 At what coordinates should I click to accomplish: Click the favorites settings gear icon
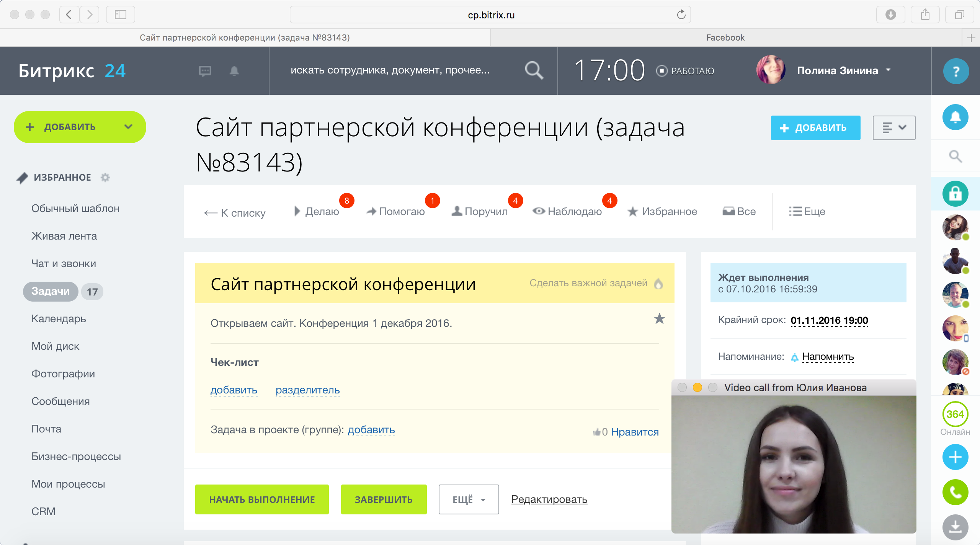point(105,178)
